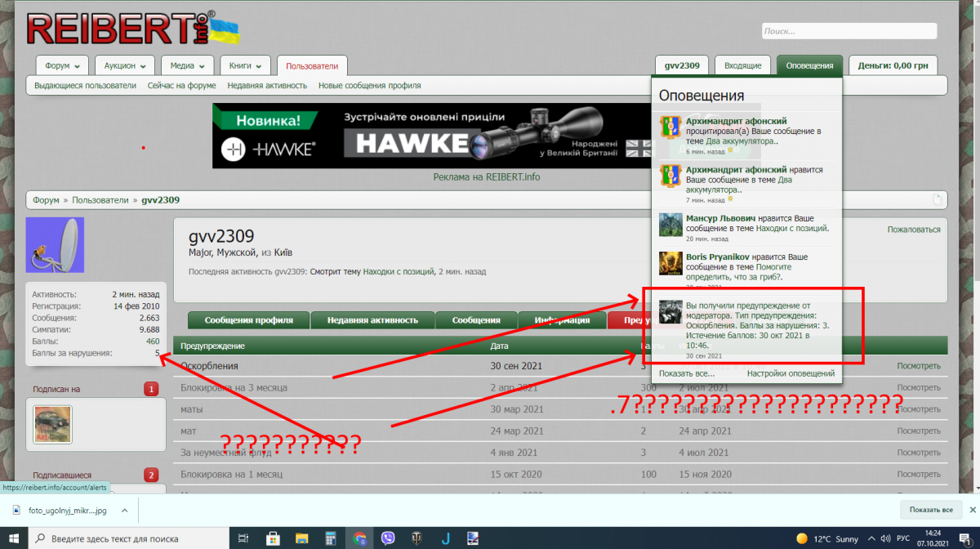Open Microsoft Store taskbar icon

[x=273, y=538]
